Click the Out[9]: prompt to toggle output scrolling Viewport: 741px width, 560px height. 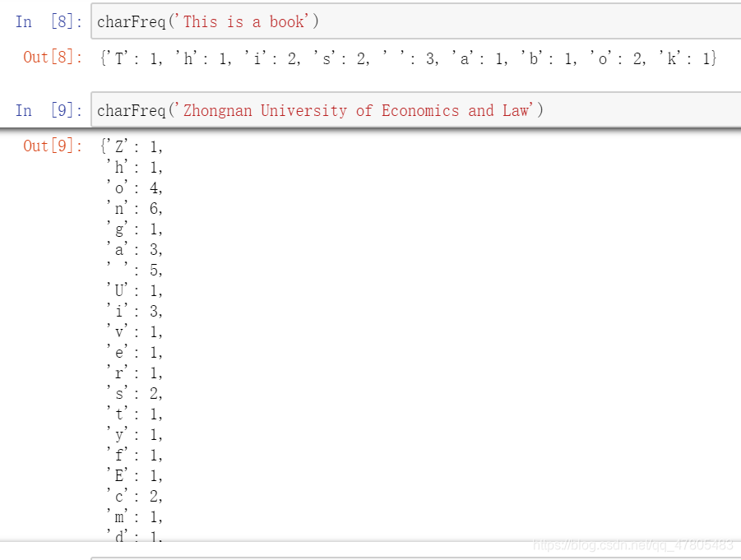[53, 146]
